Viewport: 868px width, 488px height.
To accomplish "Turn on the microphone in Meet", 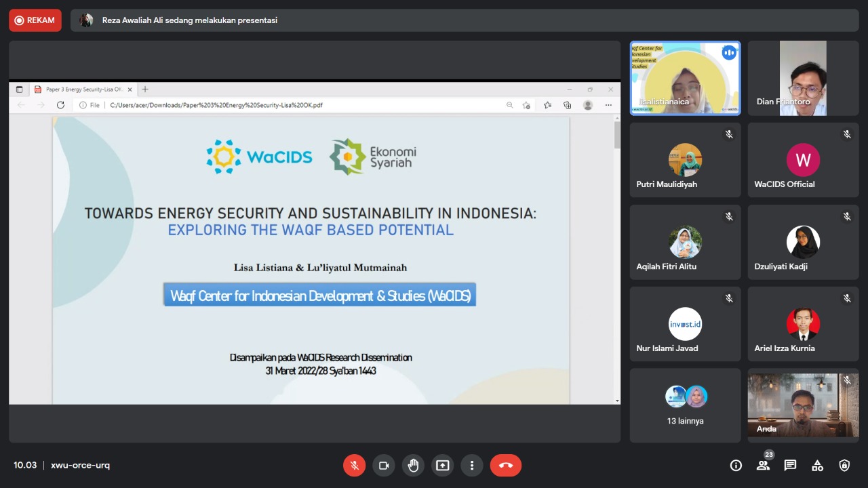I will point(354,466).
